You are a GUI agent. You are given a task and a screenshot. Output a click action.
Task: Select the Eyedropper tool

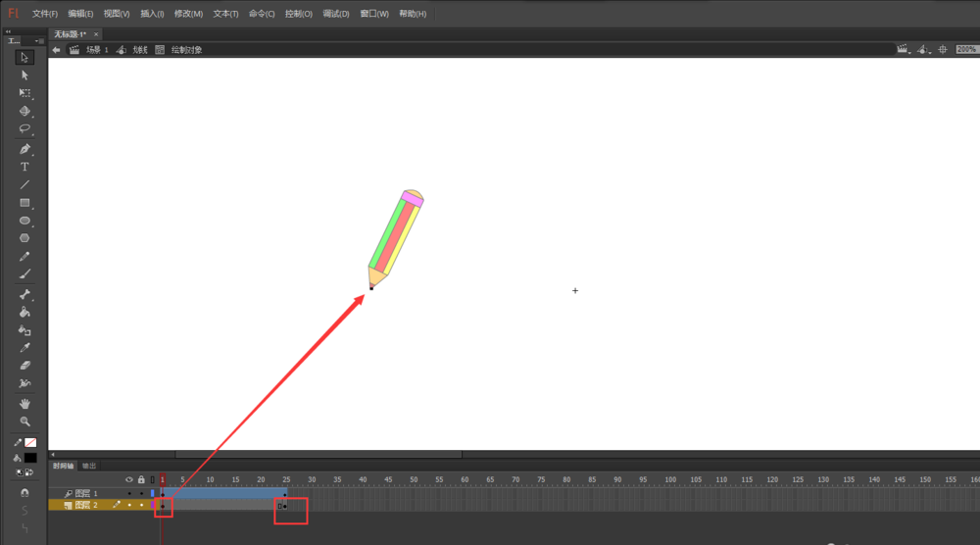click(24, 348)
